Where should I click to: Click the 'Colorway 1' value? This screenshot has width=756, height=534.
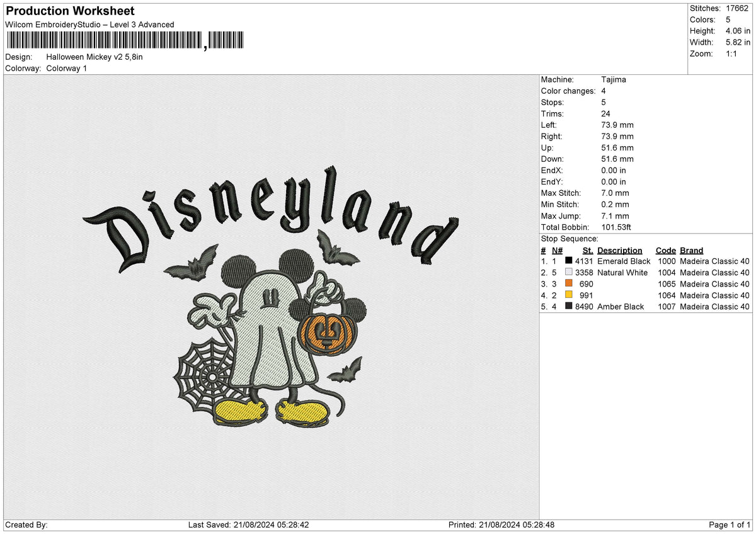tap(67, 69)
